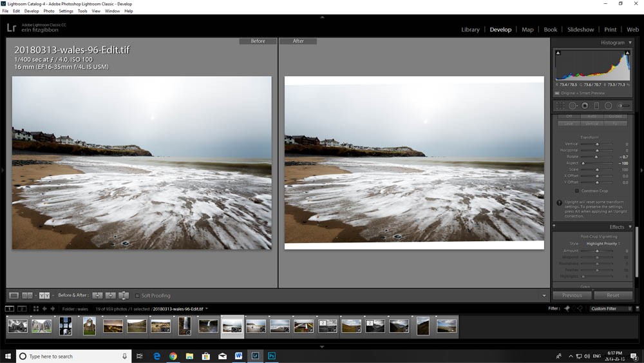Image resolution: width=644 pixels, height=363 pixels.
Task: Open the Develop menu in menu bar
Action: [31, 11]
